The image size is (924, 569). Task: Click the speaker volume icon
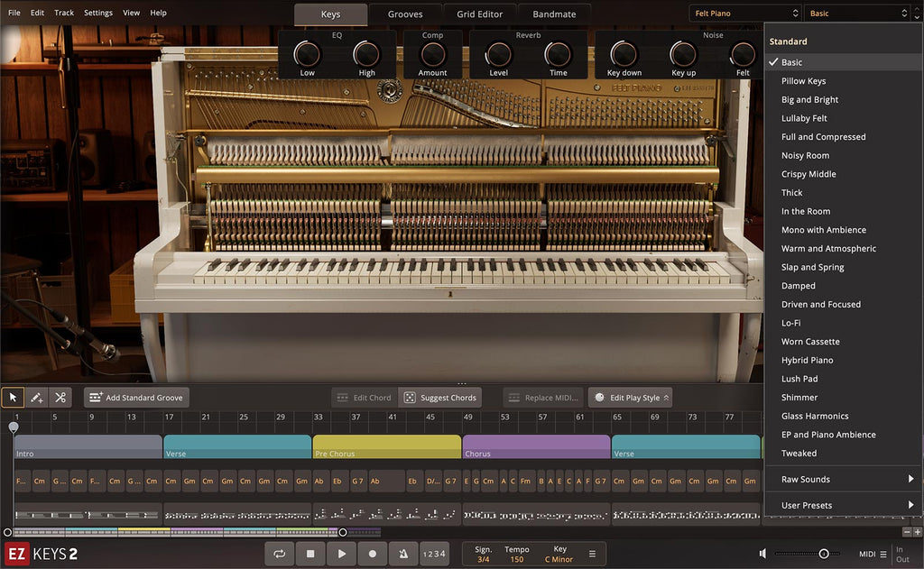(762, 554)
